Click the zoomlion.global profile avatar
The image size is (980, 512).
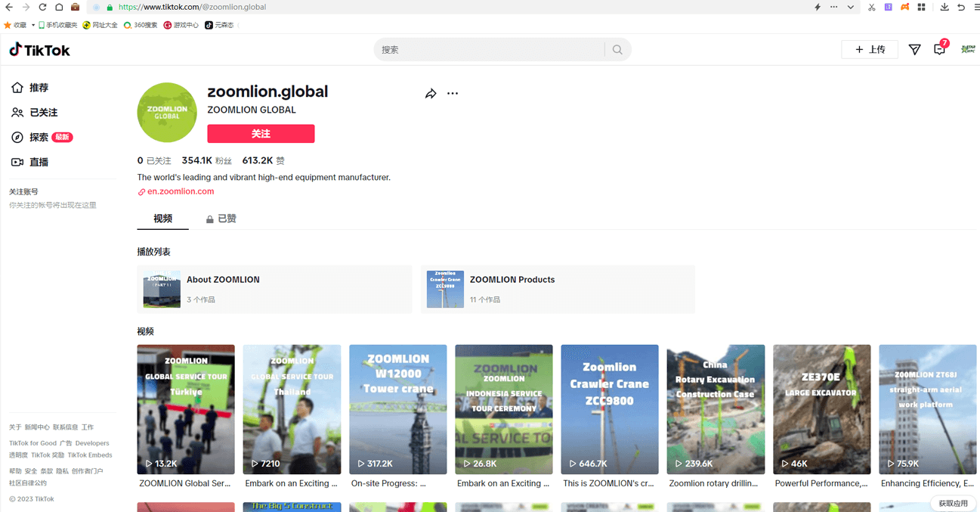pyautogui.click(x=167, y=113)
